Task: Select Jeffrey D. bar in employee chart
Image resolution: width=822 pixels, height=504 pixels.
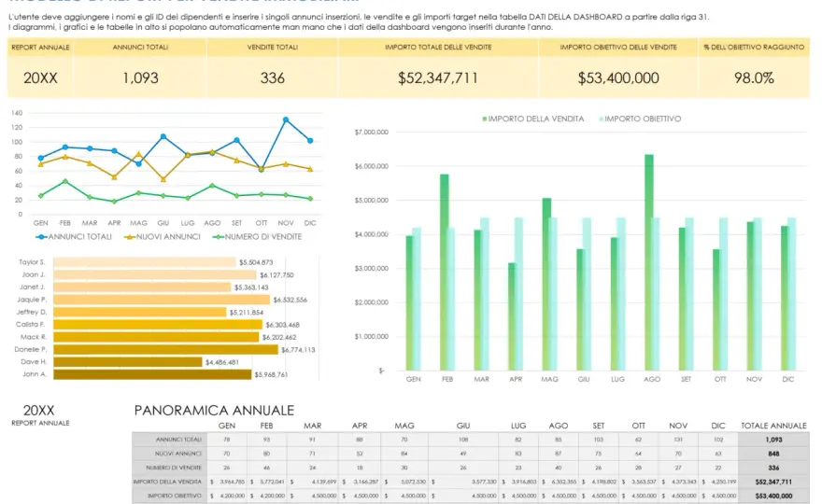Action: 140,313
